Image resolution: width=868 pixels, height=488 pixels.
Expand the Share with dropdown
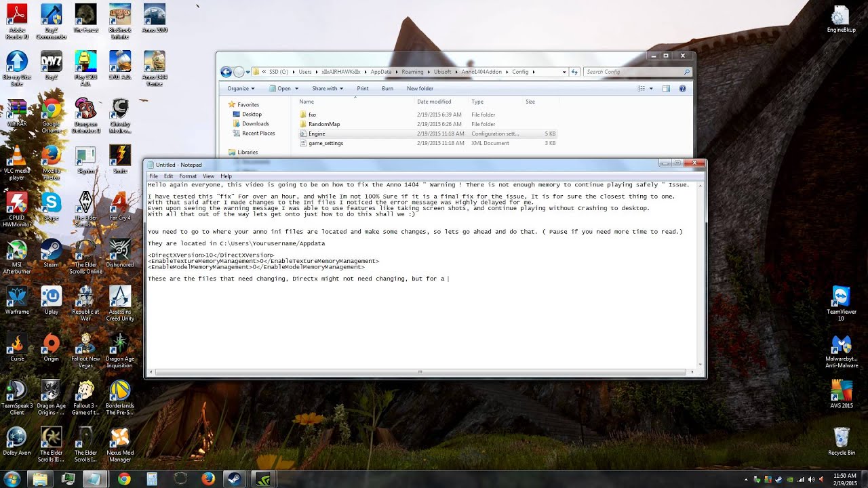[x=327, y=88]
